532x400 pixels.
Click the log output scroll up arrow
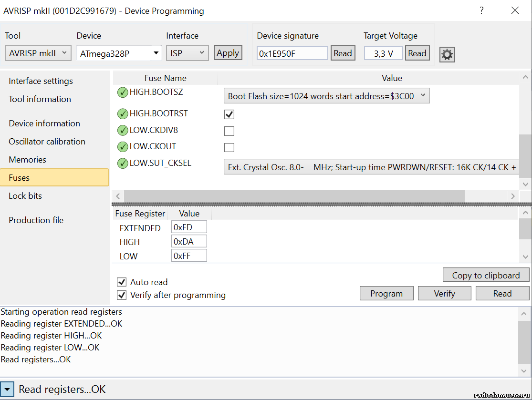coord(524,314)
